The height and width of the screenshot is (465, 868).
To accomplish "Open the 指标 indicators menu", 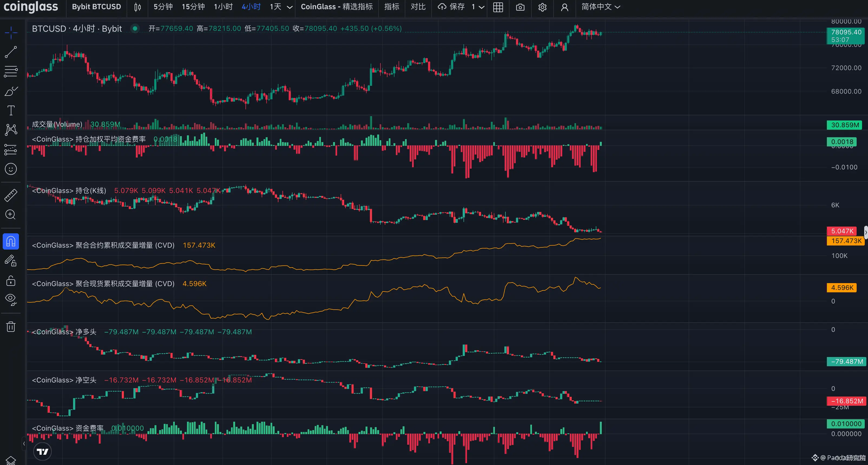I will coord(392,7).
